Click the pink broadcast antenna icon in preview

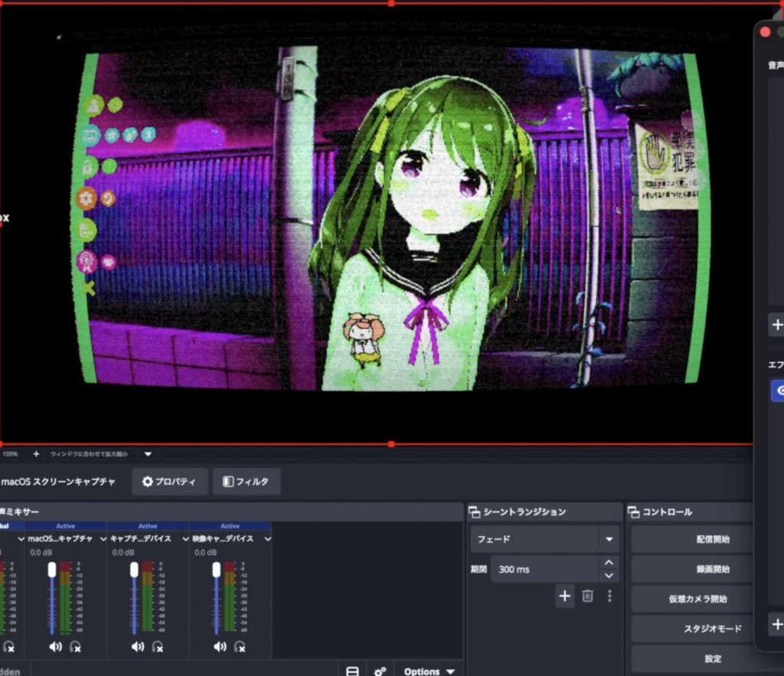tap(87, 261)
